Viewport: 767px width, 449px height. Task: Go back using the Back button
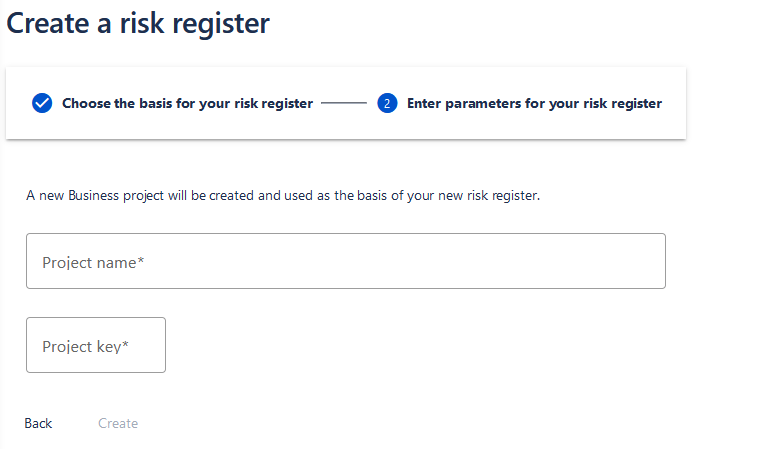(x=38, y=423)
